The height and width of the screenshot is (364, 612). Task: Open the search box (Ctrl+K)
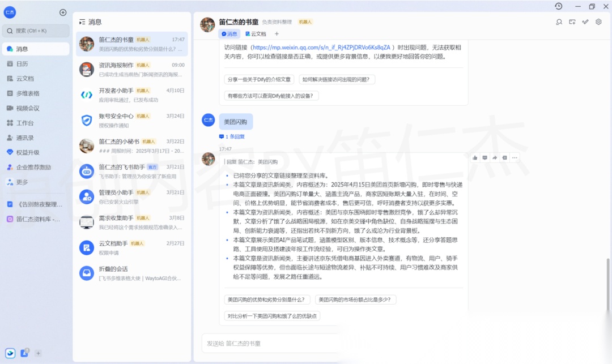tap(36, 31)
